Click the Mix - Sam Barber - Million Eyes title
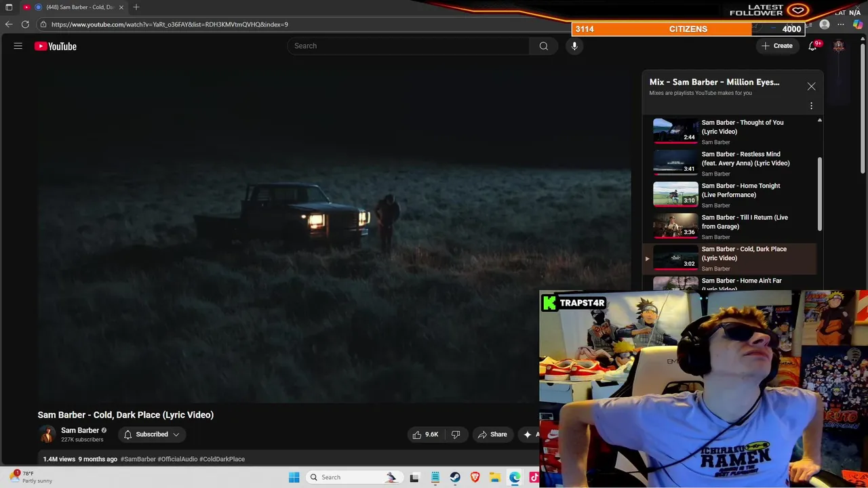 point(714,82)
